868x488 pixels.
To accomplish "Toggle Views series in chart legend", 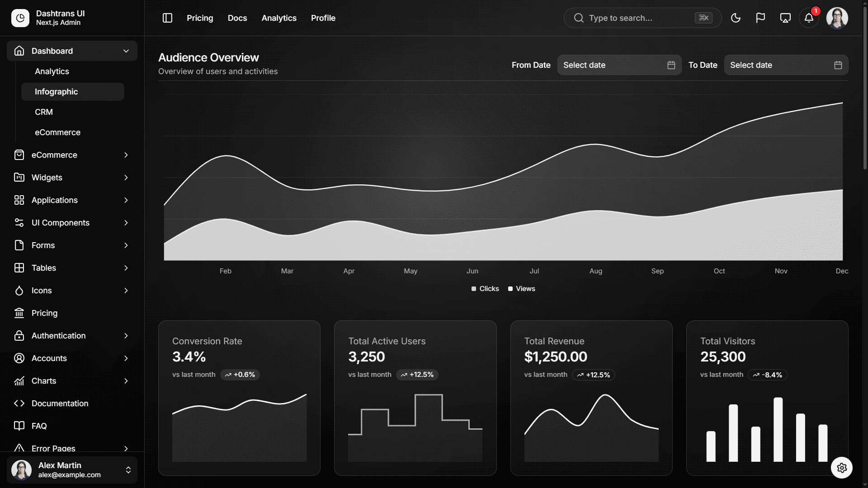I will tap(521, 289).
